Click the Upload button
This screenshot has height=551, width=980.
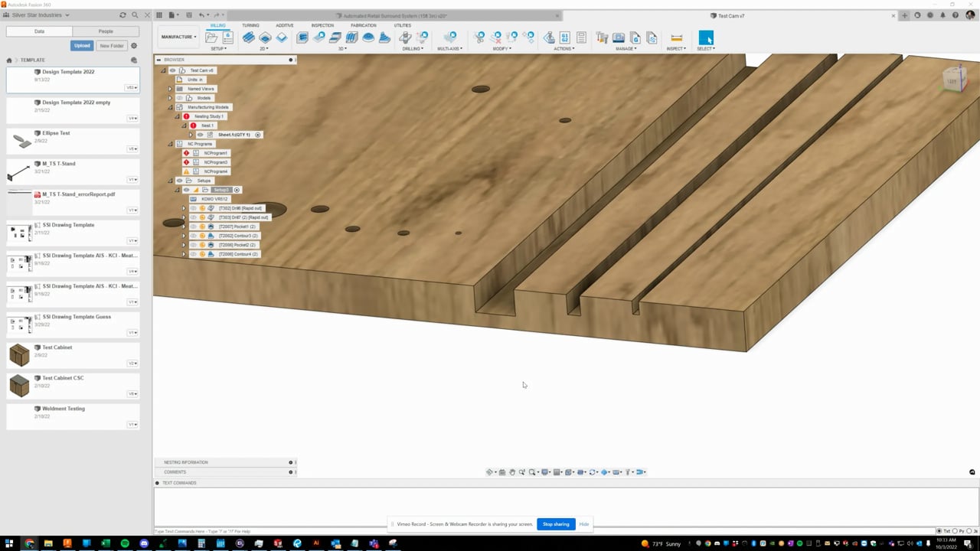pyautogui.click(x=82, y=46)
